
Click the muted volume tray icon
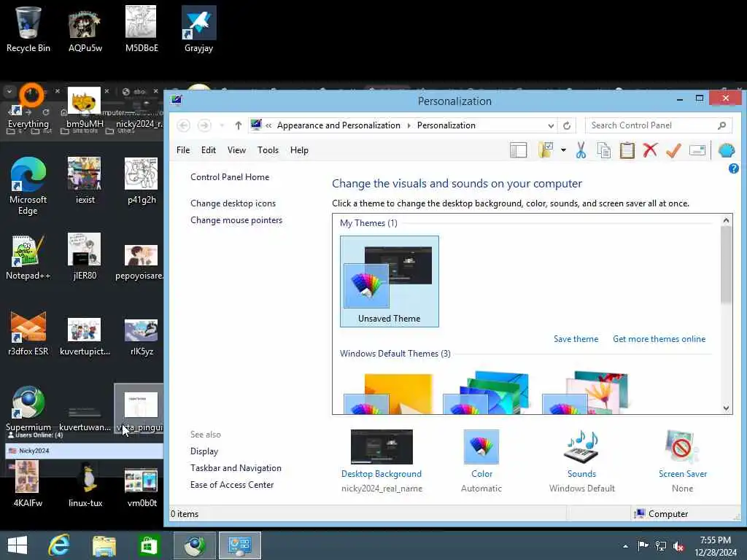click(678, 546)
